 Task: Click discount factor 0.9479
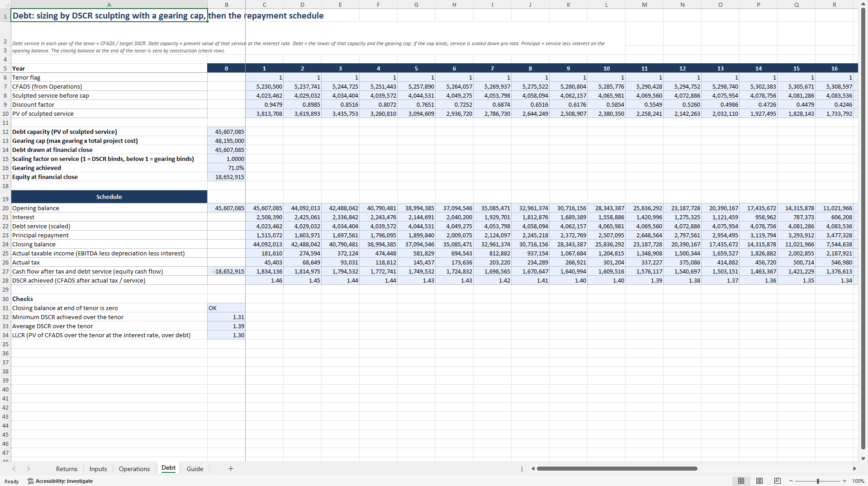tap(264, 104)
